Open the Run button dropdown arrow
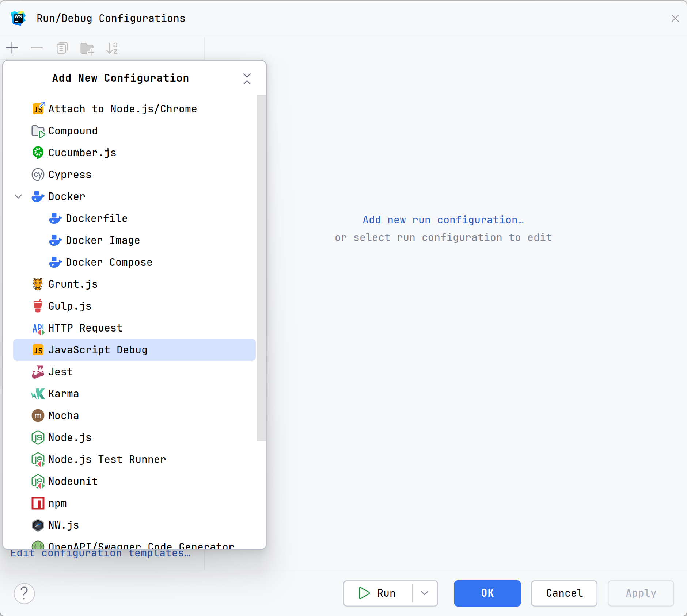Image resolution: width=687 pixels, height=616 pixels. tap(425, 593)
